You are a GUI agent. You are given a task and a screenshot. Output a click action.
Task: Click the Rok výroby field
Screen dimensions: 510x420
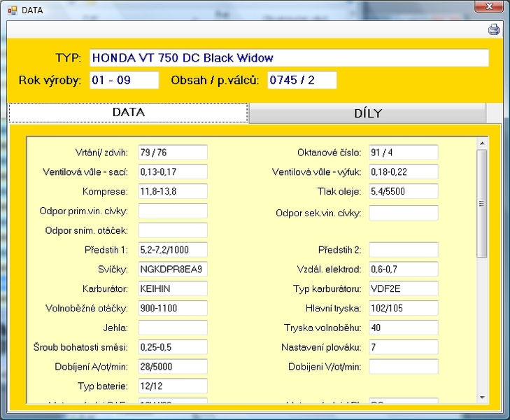125,80
